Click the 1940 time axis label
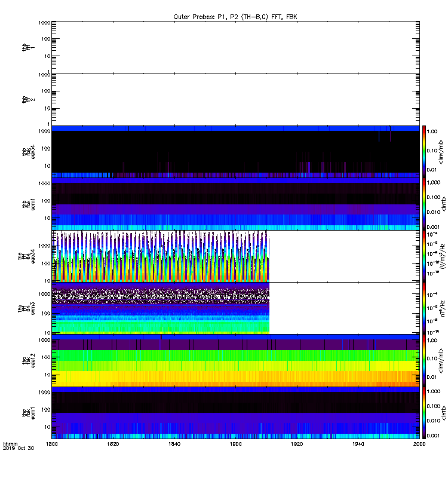 pyautogui.click(x=358, y=444)
